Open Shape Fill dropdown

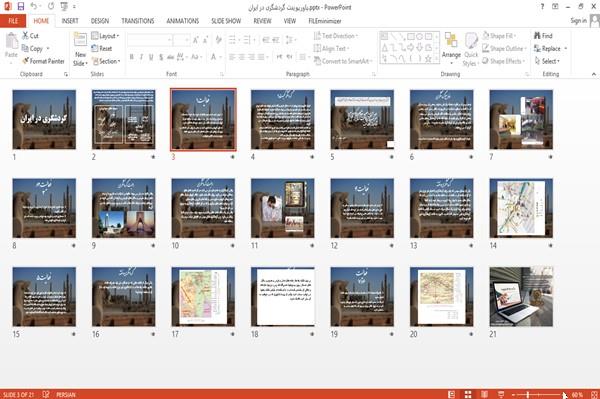[499, 36]
